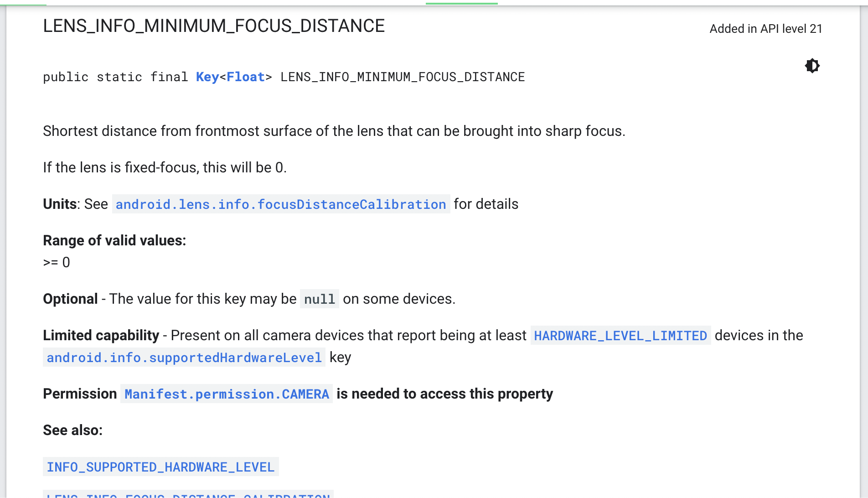Click the INFO_SUPPORTED_HARDWARE_LEVEL see-also link
Image resolution: width=868 pixels, height=498 pixels.
[160, 467]
